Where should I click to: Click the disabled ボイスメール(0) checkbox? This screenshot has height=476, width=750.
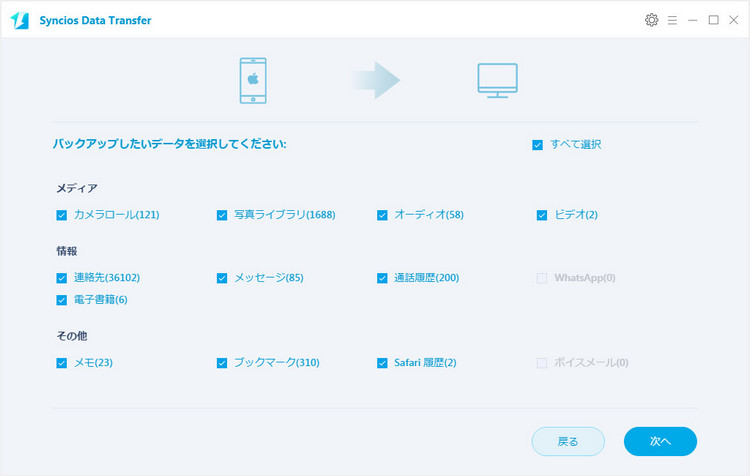click(542, 363)
